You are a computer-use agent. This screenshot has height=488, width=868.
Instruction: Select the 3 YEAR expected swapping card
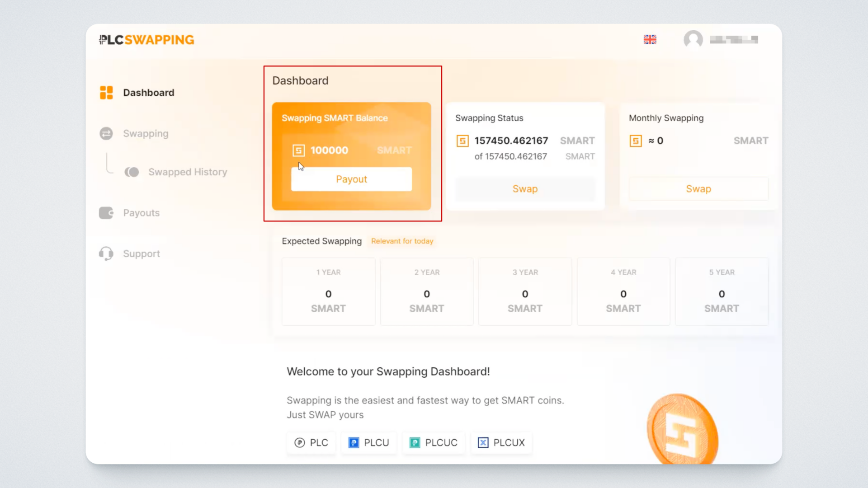tap(525, 291)
